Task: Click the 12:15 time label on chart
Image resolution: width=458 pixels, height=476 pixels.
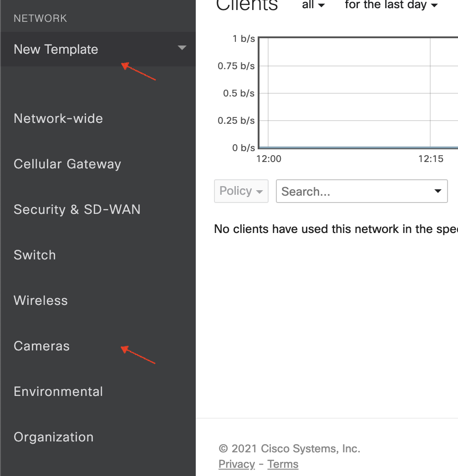Action: click(431, 159)
